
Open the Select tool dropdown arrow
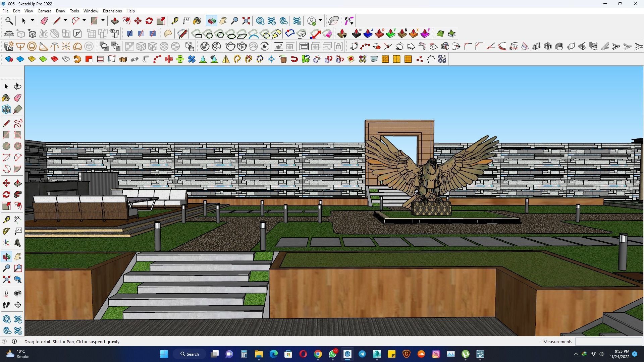click(33, 20)
